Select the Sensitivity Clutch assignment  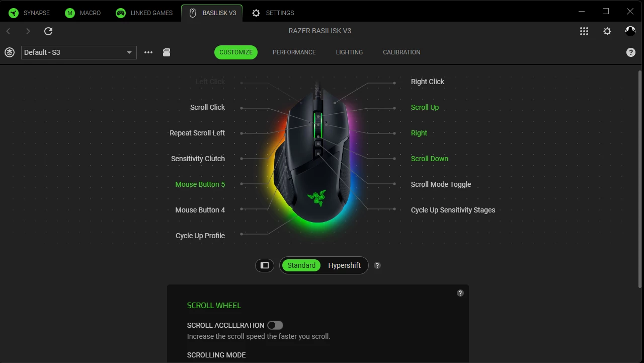pyautogui.click(x=198, y=159)
